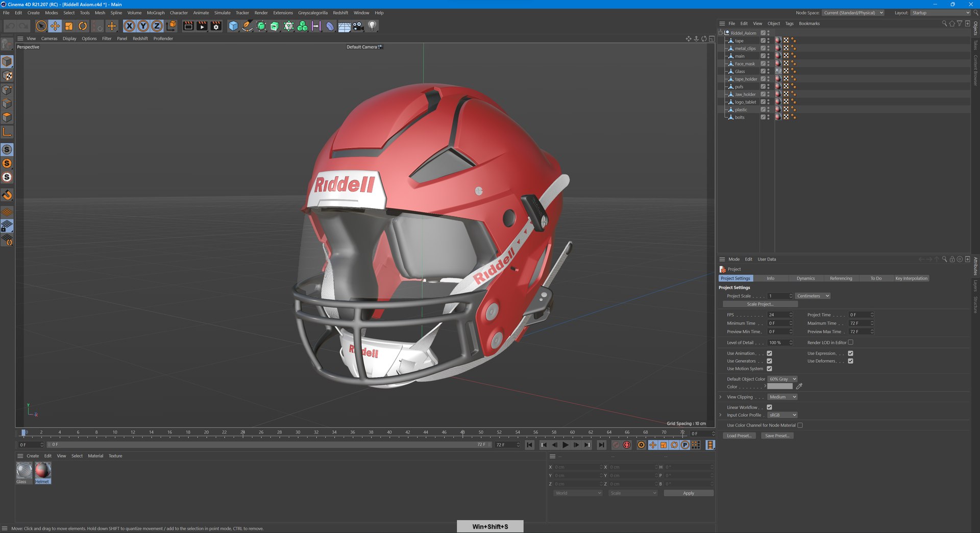Activate the Rotate tool in top toolbar
980x533 pixels.
83,26
